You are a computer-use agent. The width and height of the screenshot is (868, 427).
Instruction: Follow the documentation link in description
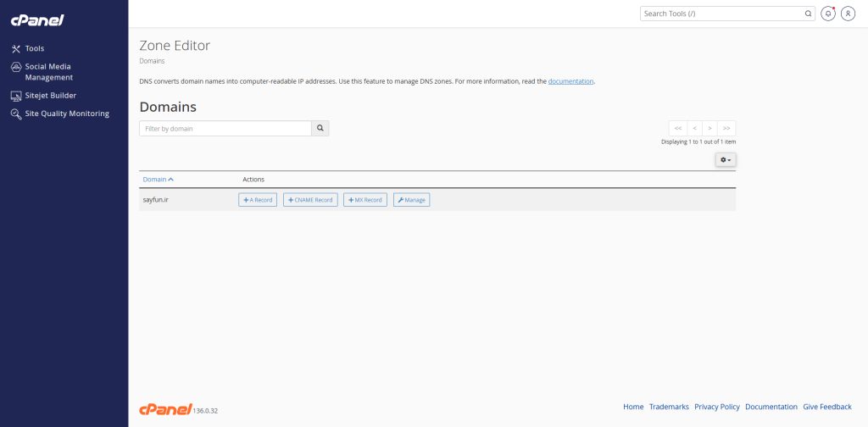(570, 81)
